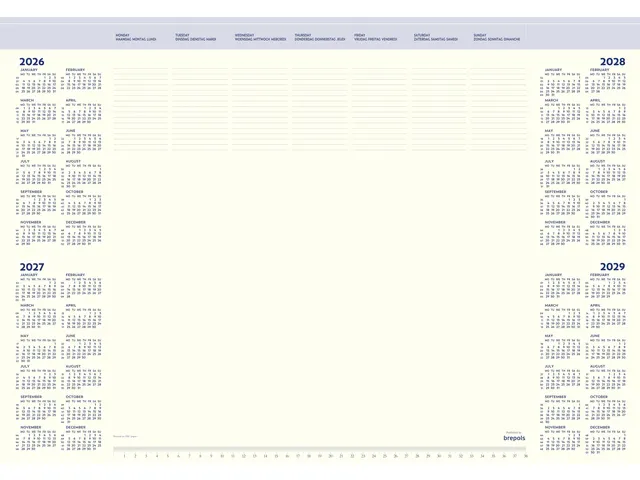This screenshot has width=640, height=480.
Task: Click the 2028 year heading
Action: click(612, 62)
